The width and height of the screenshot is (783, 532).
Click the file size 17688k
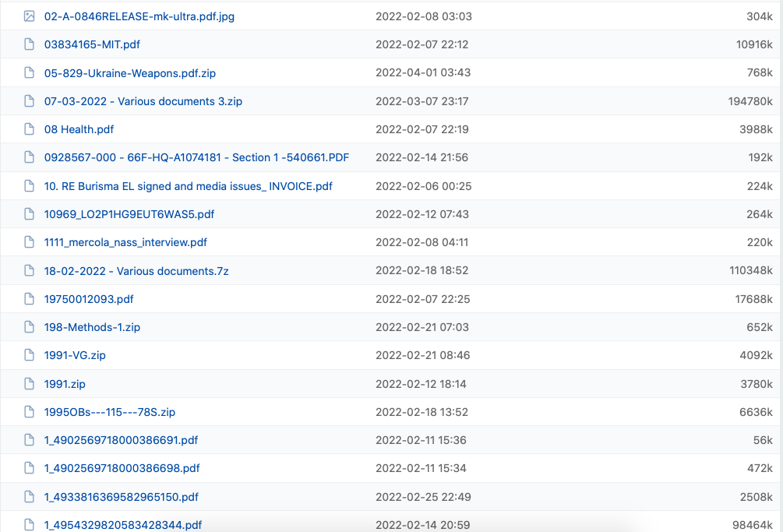pos(753,299)
